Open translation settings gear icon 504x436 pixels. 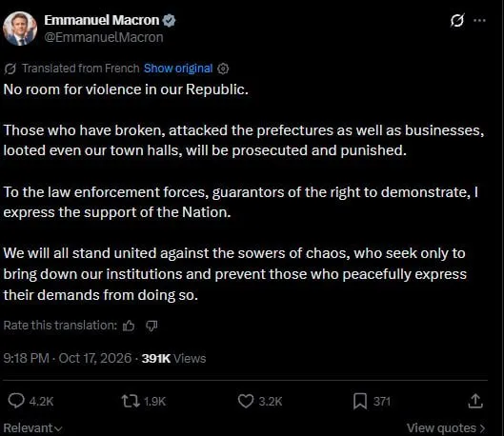tap(223, 69)
